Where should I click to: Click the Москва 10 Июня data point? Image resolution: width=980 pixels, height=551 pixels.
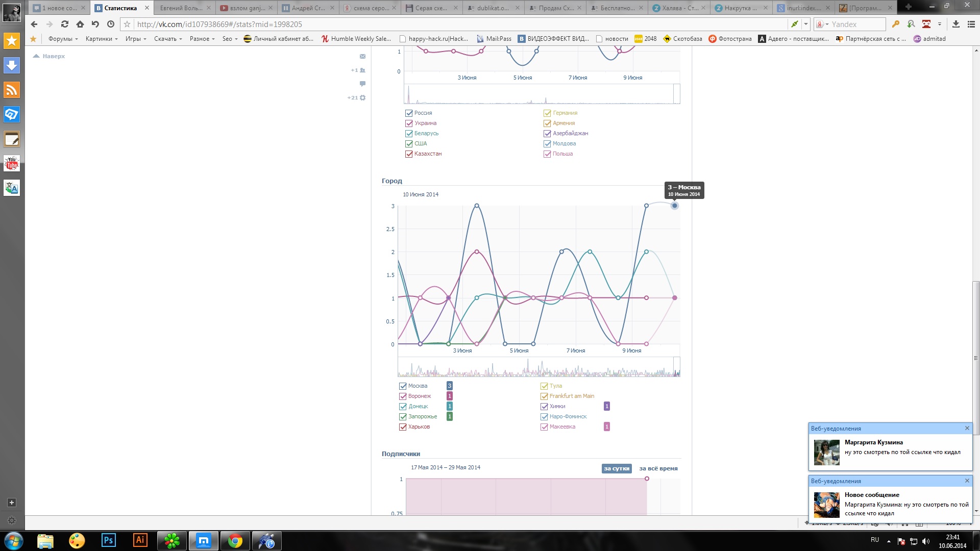click(x=674, y=206)
